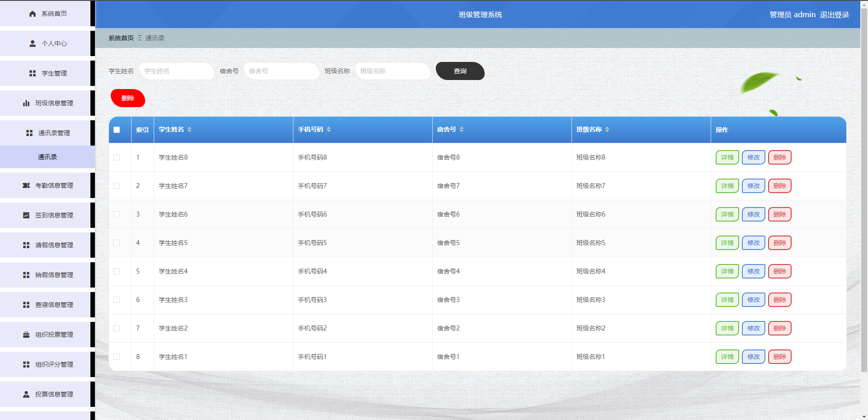Open the 通讯录 submenu item
The height and width of the screenshot is (420, 868).
pyautogui.click(x=47, y=157)
